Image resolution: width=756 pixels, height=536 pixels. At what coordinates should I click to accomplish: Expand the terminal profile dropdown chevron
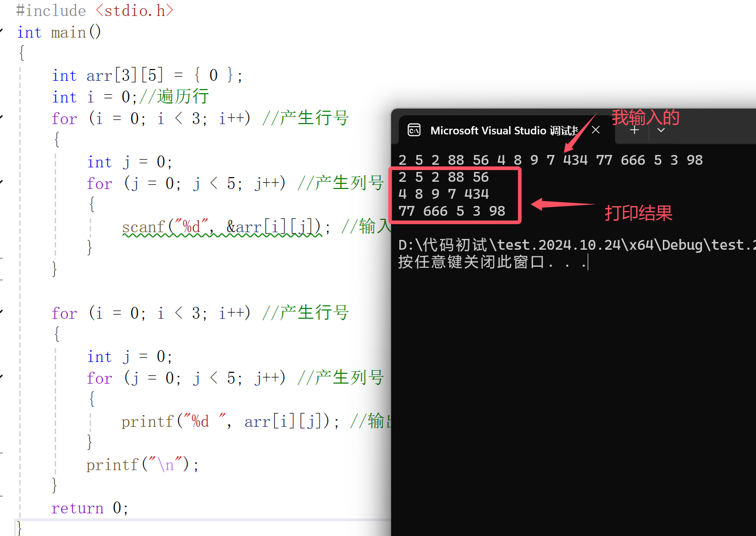(x=661, y=130)
